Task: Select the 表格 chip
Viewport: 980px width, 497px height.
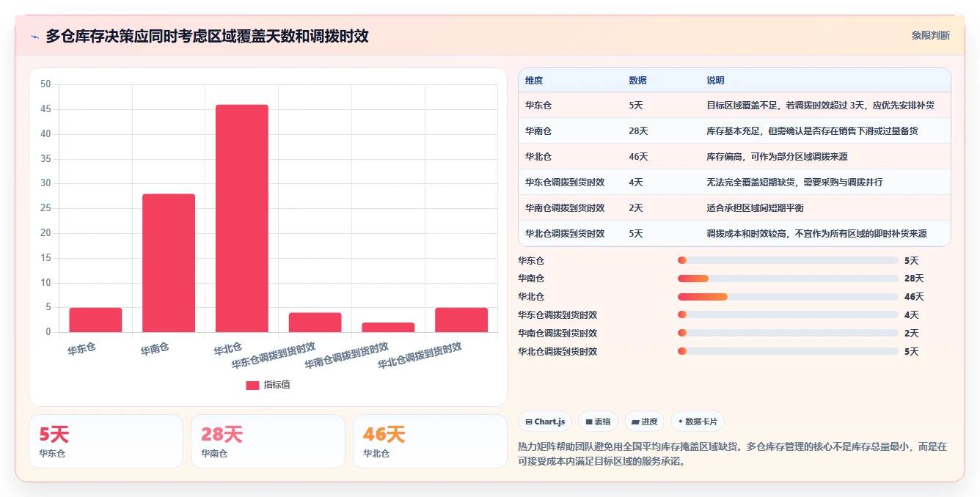Action: (598, 421)
